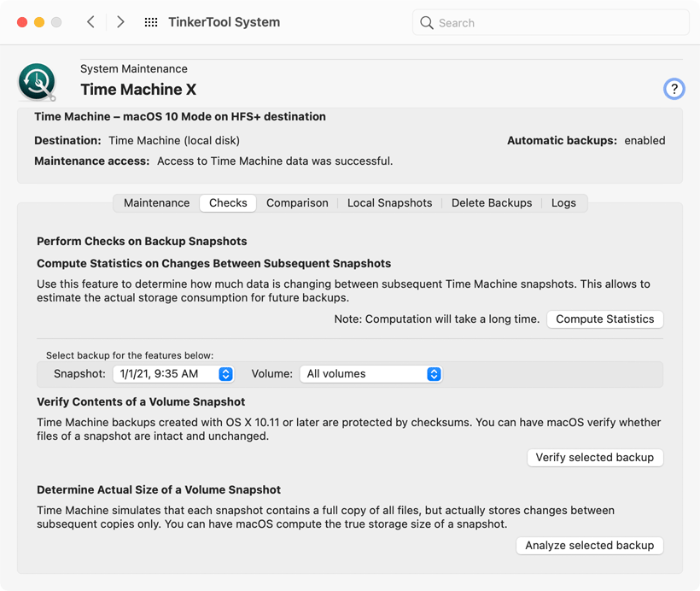This screenshot has height=591, width=700.
Task: Click 'Select backup for the features below:' label
Action: 130,355
